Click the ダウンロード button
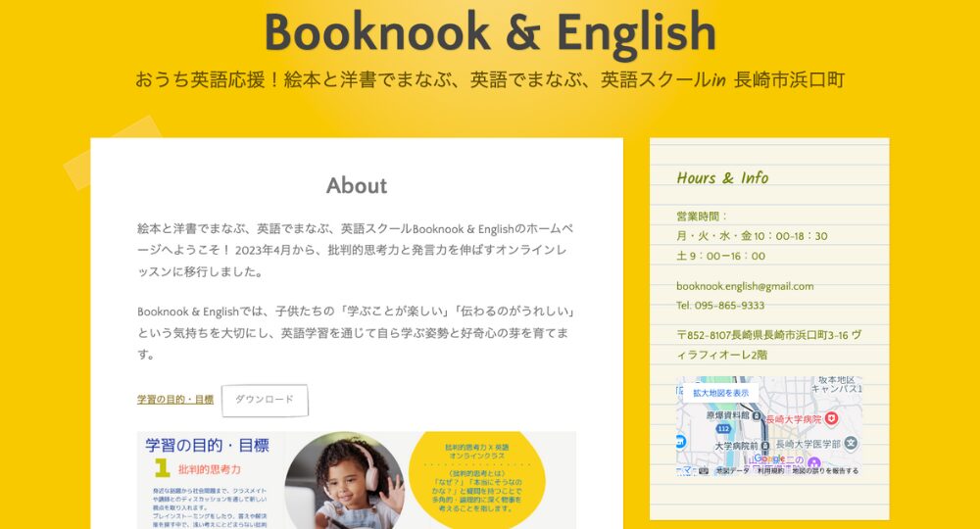 pos(265,400)
